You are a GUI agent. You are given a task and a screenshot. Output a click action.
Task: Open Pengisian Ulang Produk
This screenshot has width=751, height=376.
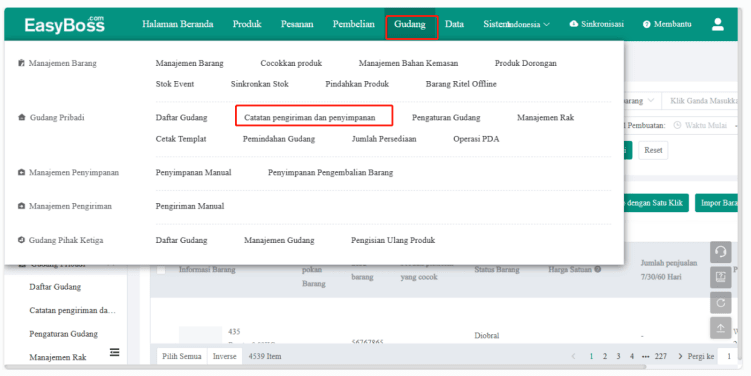pyautogui.click(x=393, y=240)
